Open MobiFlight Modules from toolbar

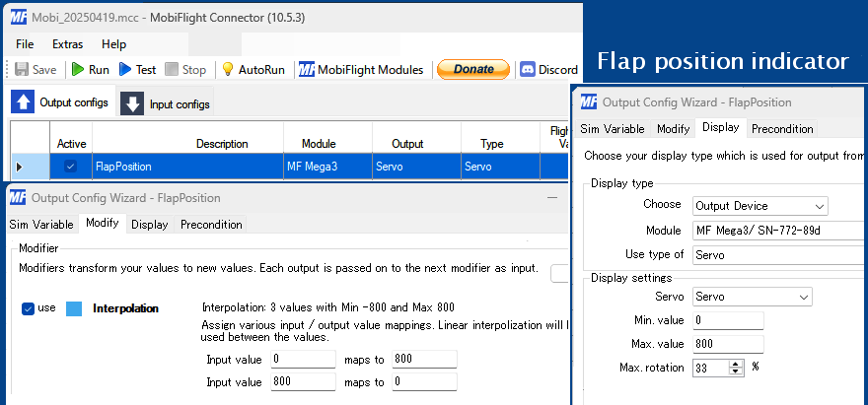coord(361,70)
